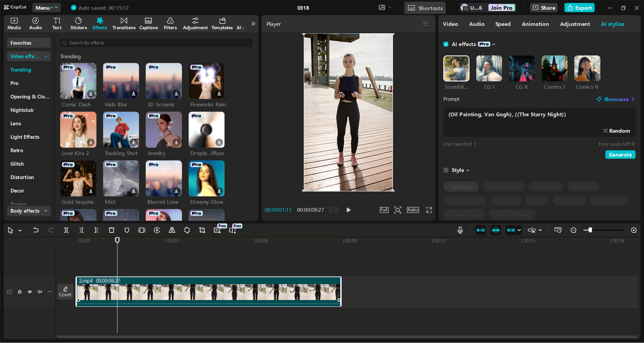Open the Showcase link above the prompt
This screenshot has width=644, height=343.
coord(615,99)
